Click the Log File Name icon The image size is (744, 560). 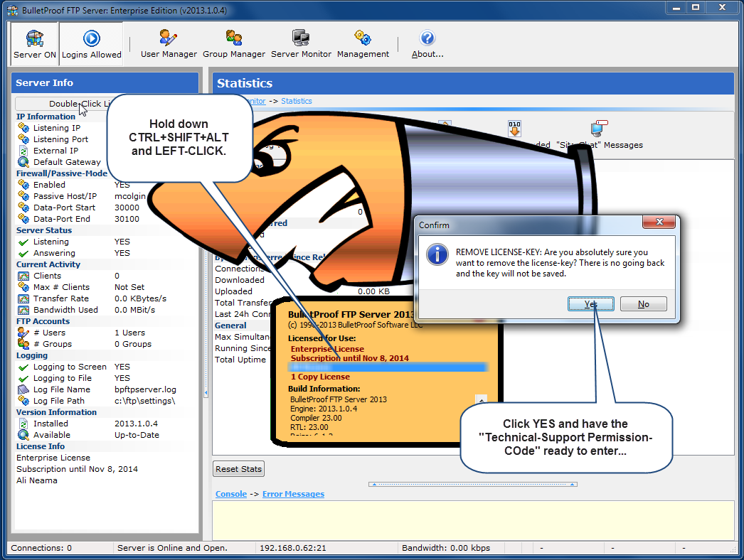click(23, 389)
